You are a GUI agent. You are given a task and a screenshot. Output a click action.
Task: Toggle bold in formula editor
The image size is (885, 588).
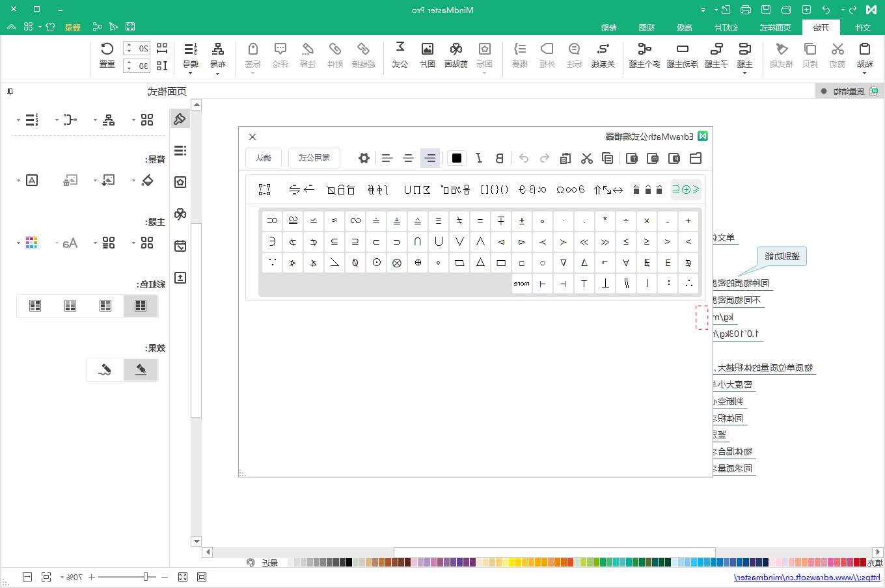[x=499, y=158]
